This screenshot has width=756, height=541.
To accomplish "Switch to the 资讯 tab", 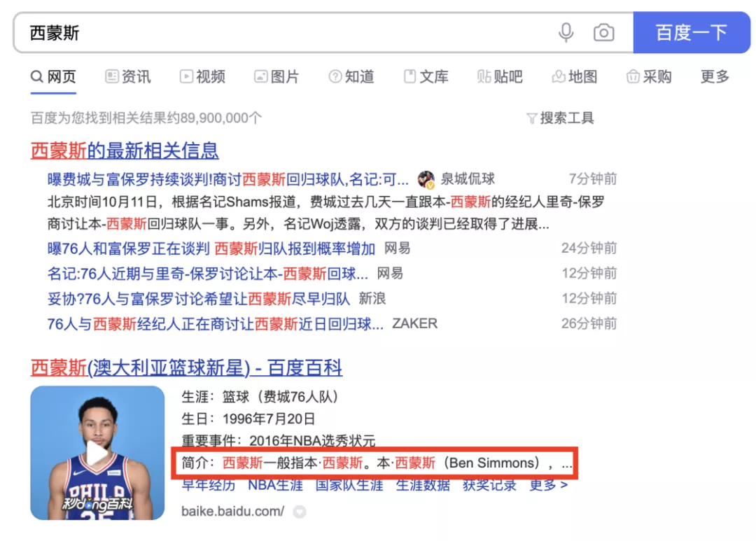I will tap(128, 77).
